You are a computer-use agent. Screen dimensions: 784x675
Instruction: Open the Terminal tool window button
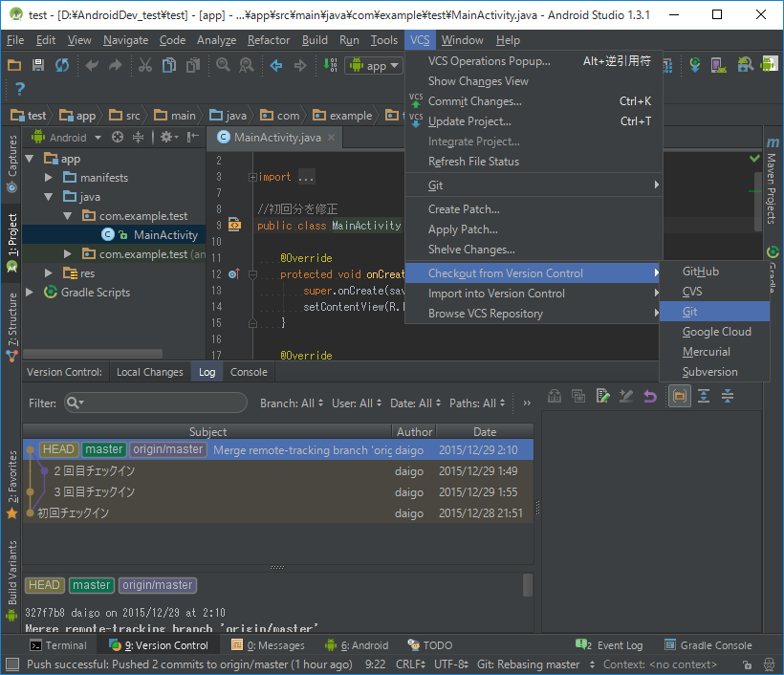click(58, 645)
